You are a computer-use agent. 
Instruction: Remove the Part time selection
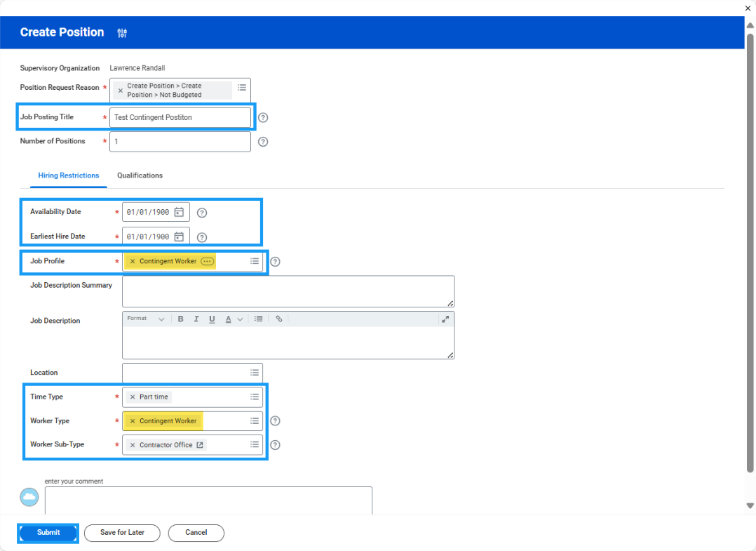point(133,397)
